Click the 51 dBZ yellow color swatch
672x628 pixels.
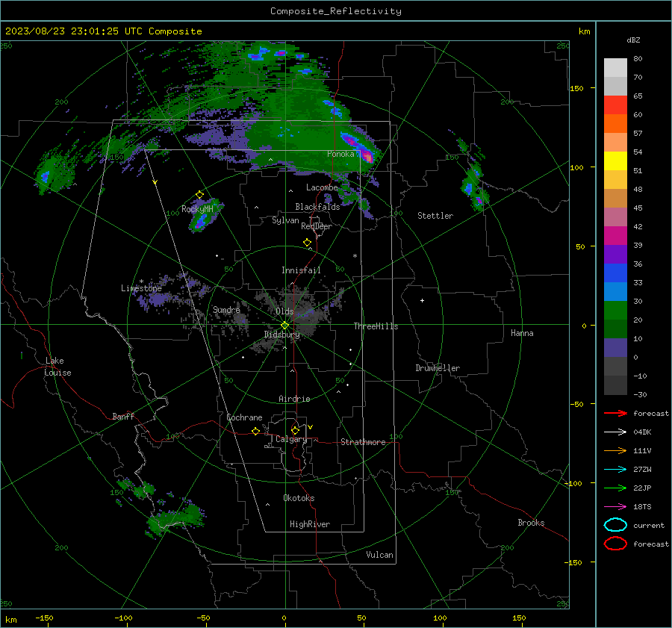615,161
